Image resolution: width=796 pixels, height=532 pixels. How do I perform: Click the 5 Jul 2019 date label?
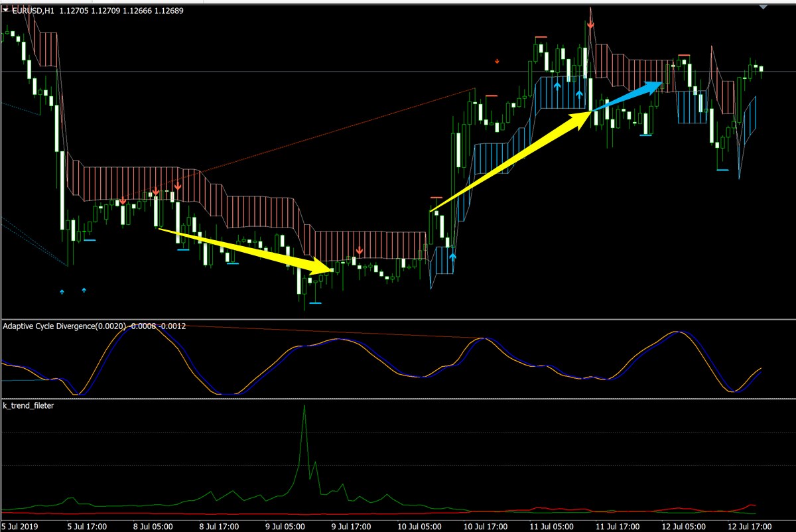[19, 526]
